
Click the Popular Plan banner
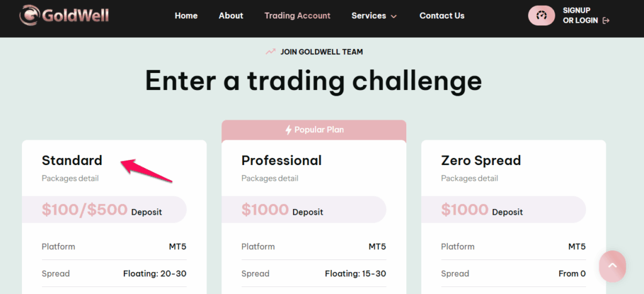click(314, 130)
